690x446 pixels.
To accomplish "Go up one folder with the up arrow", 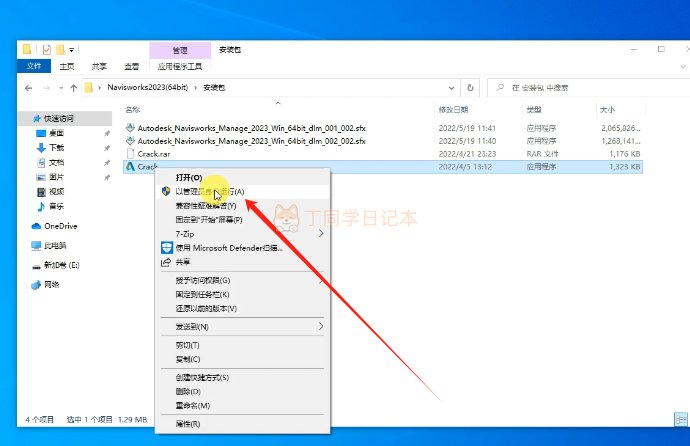I will click(x=73, y=88).
